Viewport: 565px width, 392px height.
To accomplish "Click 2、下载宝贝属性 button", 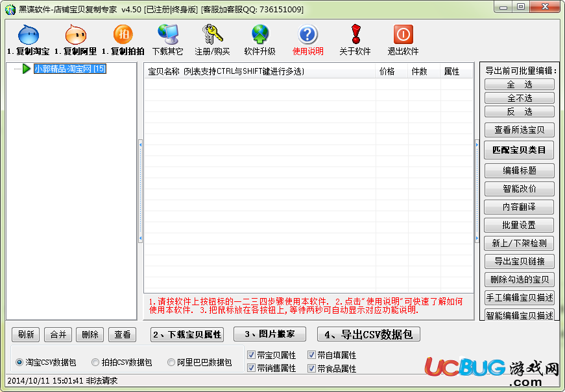I will pyautogui.click(x=187, y=335).
